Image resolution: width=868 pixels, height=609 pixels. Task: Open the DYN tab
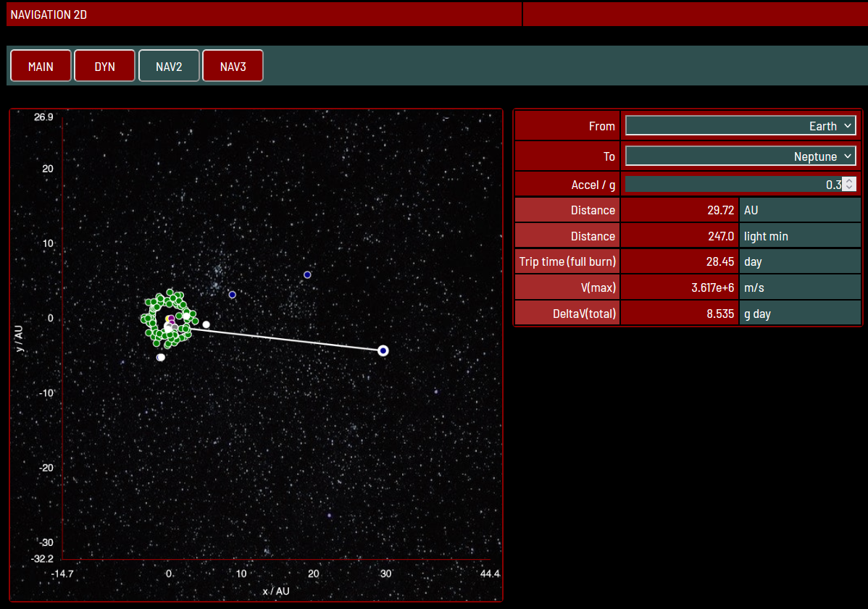pyautogui.click(x=104, y=66)
